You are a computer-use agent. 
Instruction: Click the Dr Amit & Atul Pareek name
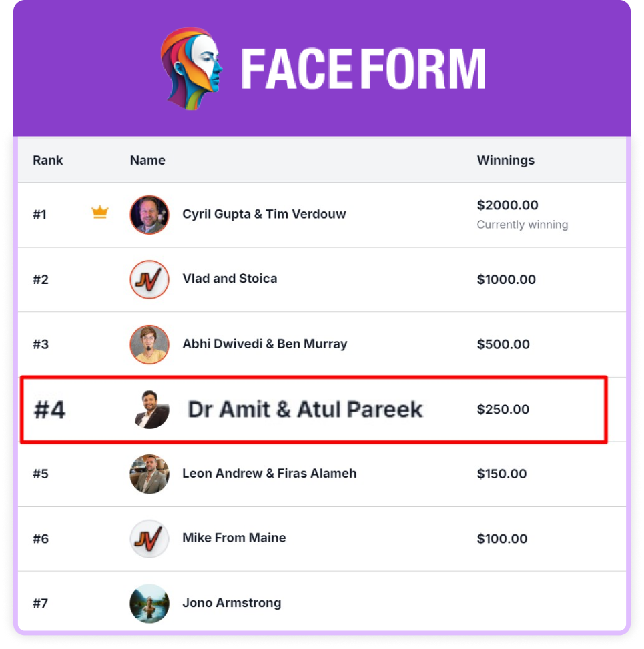tap(305, 410)
